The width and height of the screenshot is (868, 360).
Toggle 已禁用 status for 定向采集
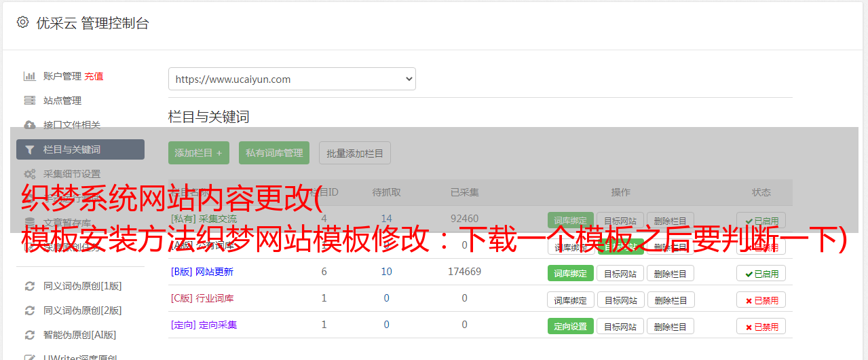tap(761, 326)
